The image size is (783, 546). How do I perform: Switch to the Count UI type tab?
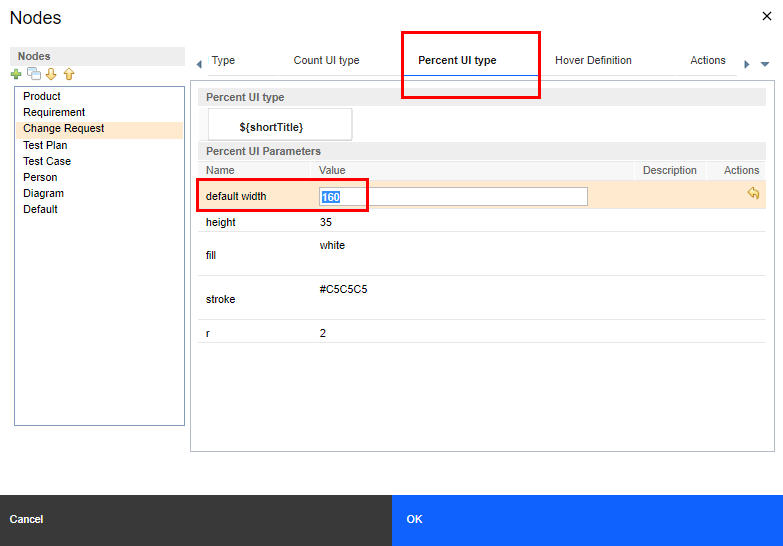[326, 61]
